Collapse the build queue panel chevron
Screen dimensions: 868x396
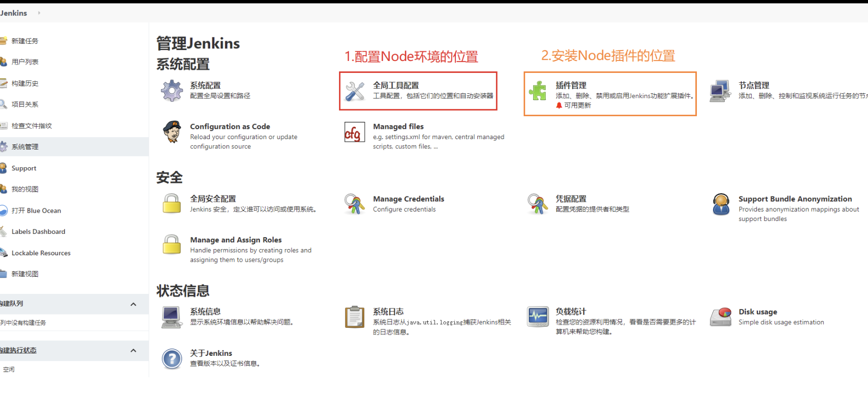tap(134, 304)
